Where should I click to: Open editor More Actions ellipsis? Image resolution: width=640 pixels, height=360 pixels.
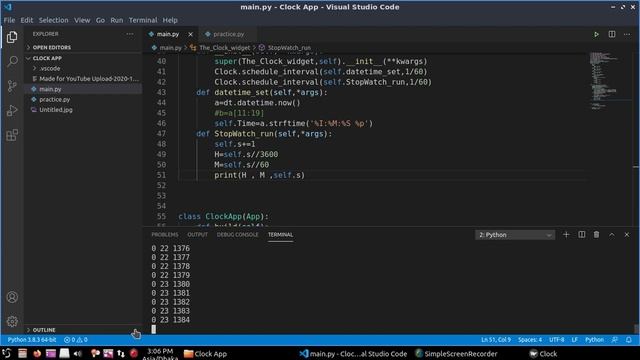[x=627, y=34]
